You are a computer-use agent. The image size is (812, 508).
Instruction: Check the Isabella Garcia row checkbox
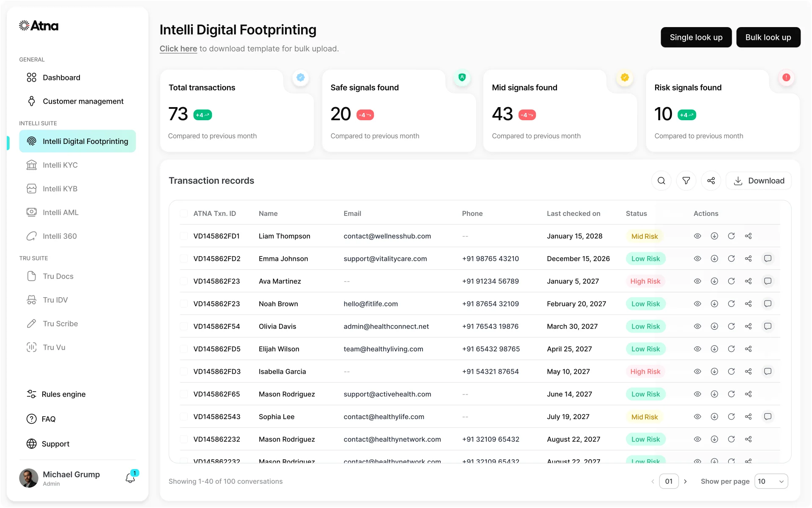184,371
